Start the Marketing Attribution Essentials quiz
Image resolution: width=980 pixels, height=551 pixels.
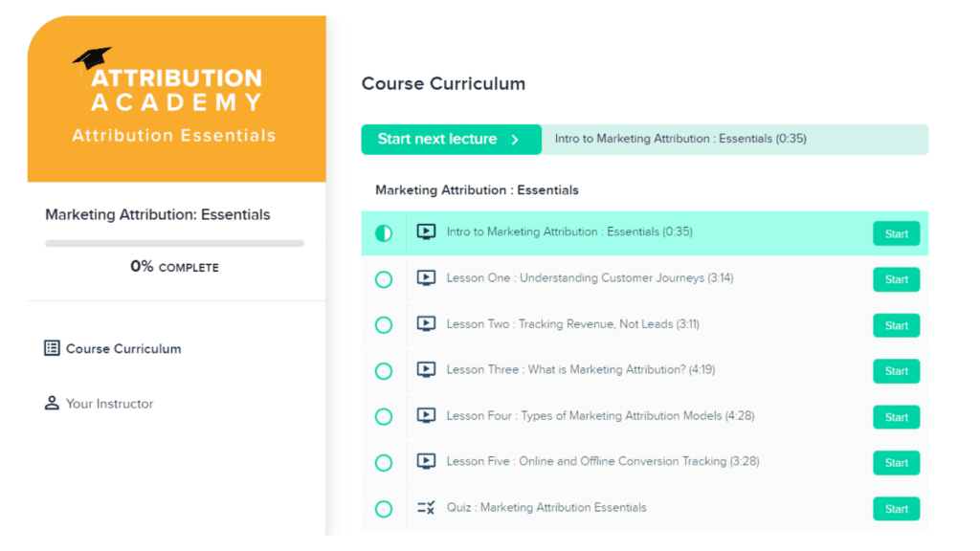(x=896, y=509)
